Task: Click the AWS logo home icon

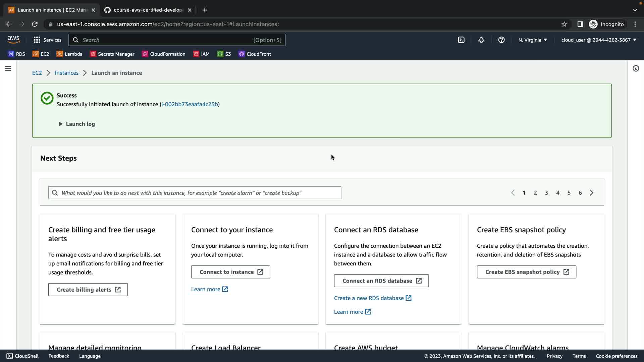Action: tap(13, 40)
